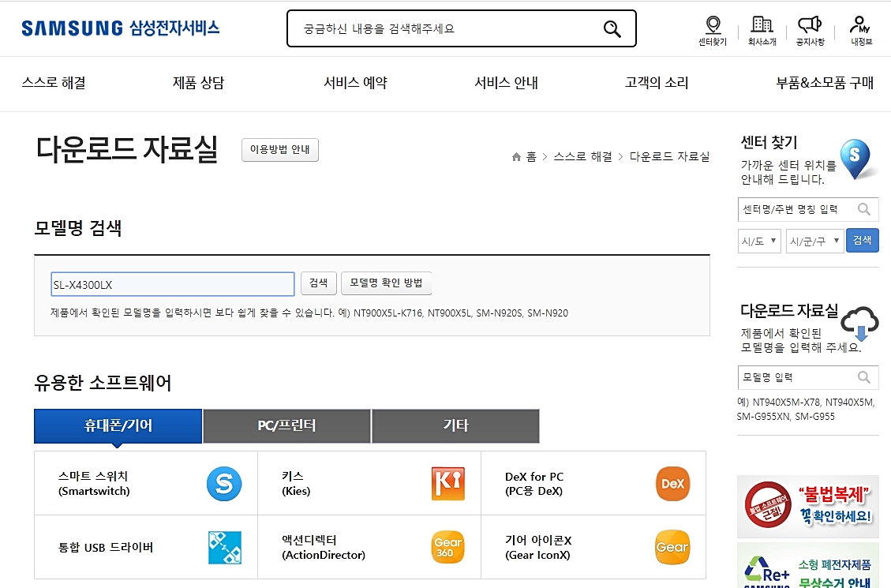Click the blue S map pin icon
Viewport: 891px width, 588px height.
856,159
